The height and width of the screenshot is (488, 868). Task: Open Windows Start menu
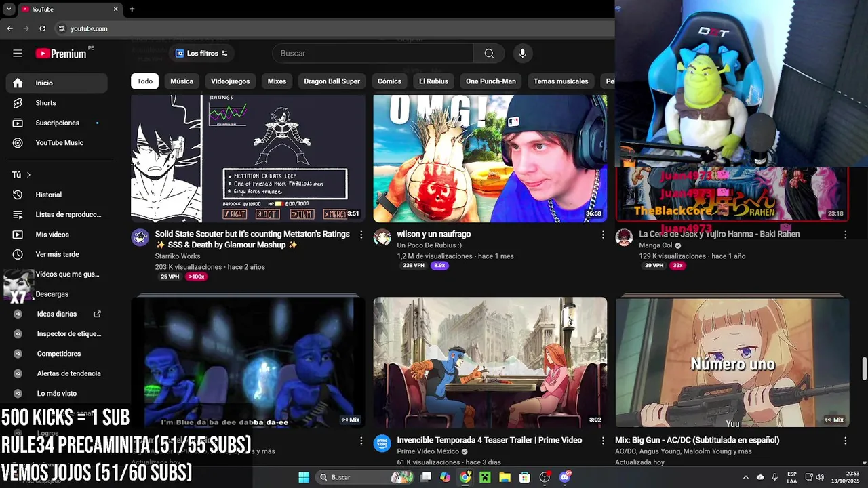(304, 477)
